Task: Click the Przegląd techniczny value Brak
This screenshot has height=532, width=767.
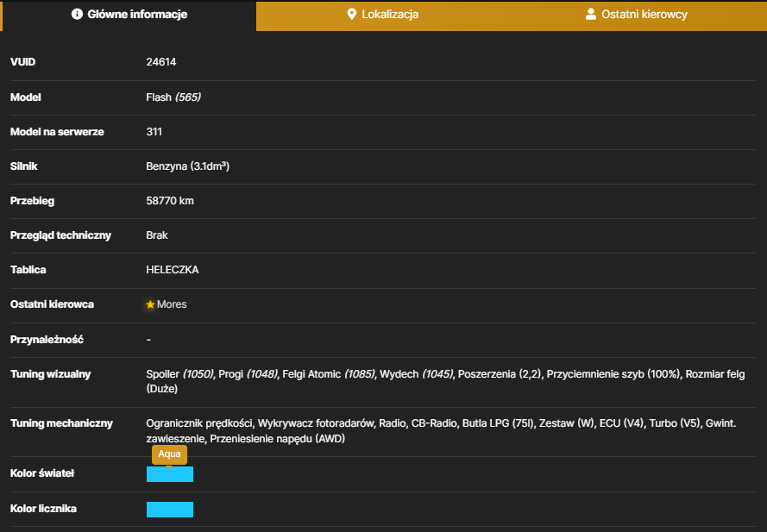Action: [x=156, y=235]
